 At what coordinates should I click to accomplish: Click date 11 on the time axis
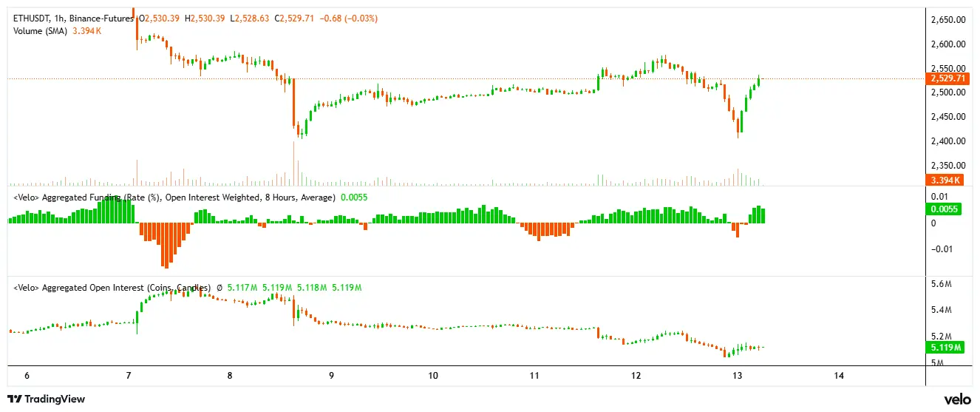click(534, 376)
